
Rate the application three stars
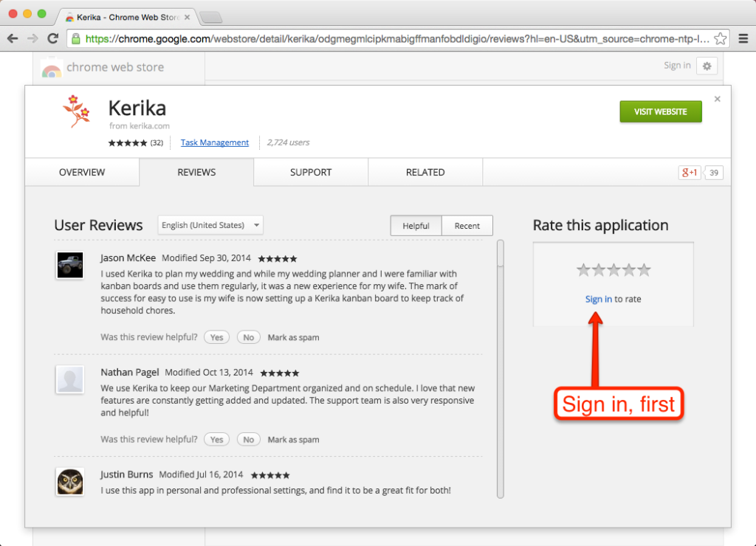(614, 270)
